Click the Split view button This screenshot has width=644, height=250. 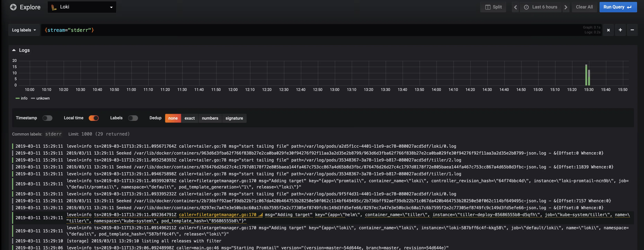coord(493,7)
